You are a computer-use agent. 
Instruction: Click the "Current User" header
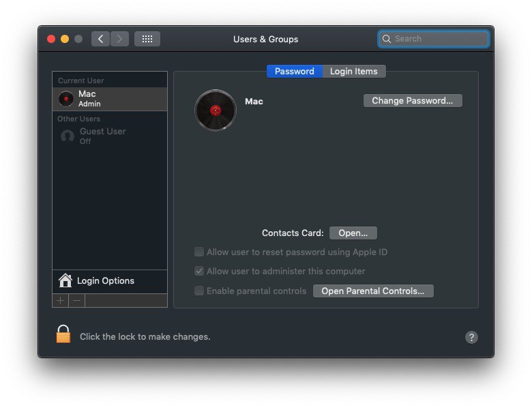[x=80, y=81]
